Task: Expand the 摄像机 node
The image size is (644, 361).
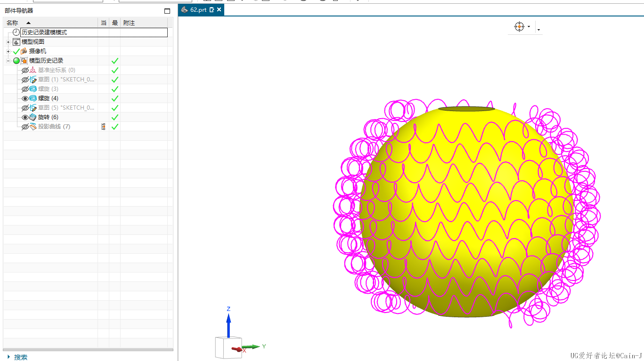Action: pos(8,51)
